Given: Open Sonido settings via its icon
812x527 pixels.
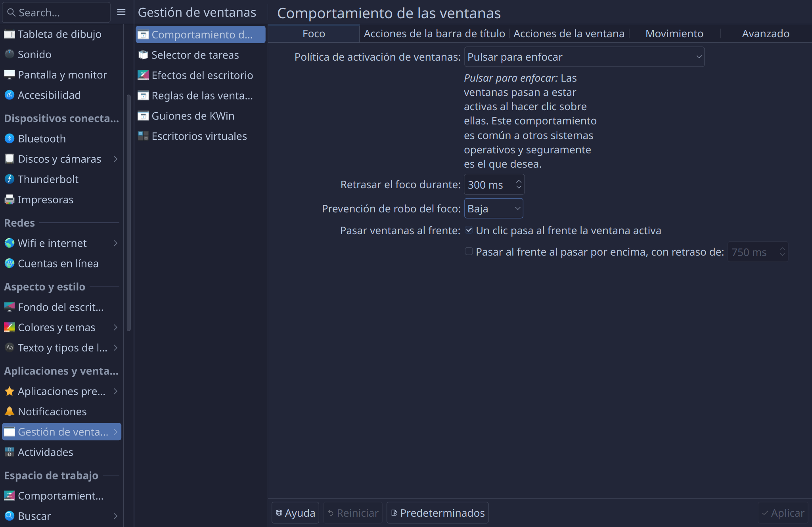Looking at the screenshot, I should (x=10, y=54).
